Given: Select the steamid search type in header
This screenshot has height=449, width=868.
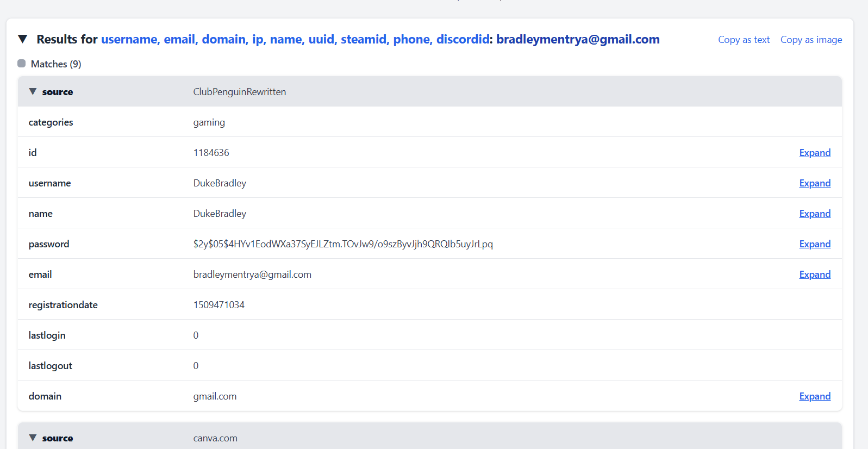Looking at the screenshot, I should 363,40.
